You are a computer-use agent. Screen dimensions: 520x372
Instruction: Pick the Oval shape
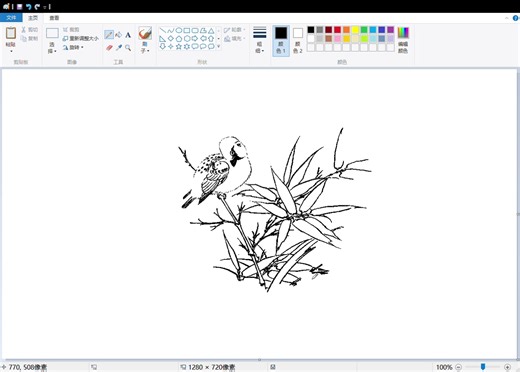coord(179,31)
